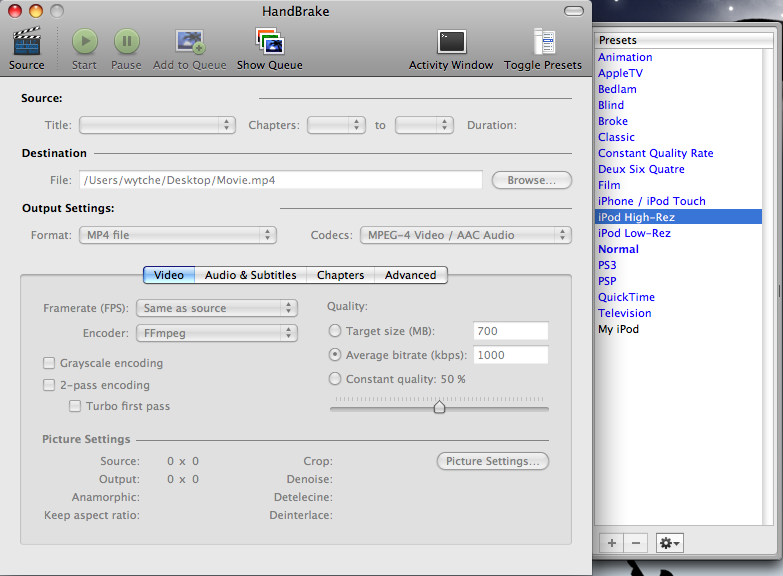Click the Presets column header
Screen dimensions: 783x576
tap(684, 40)
